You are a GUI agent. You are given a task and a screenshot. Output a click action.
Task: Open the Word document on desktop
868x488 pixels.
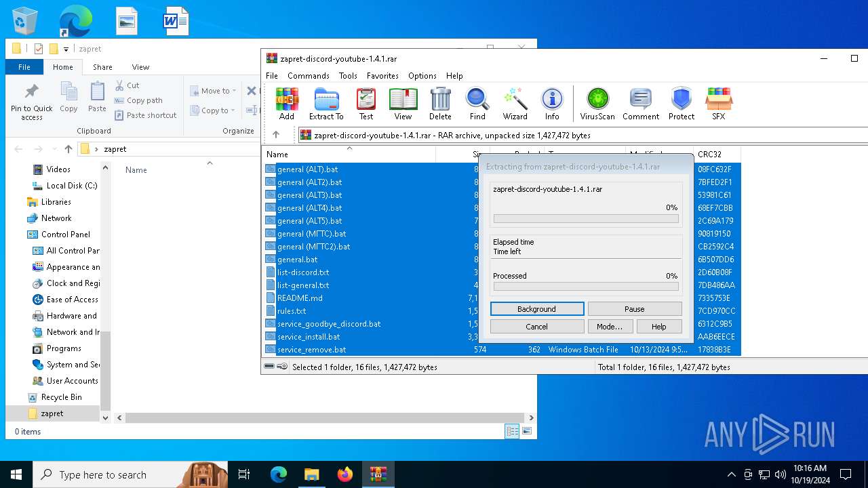176,21
